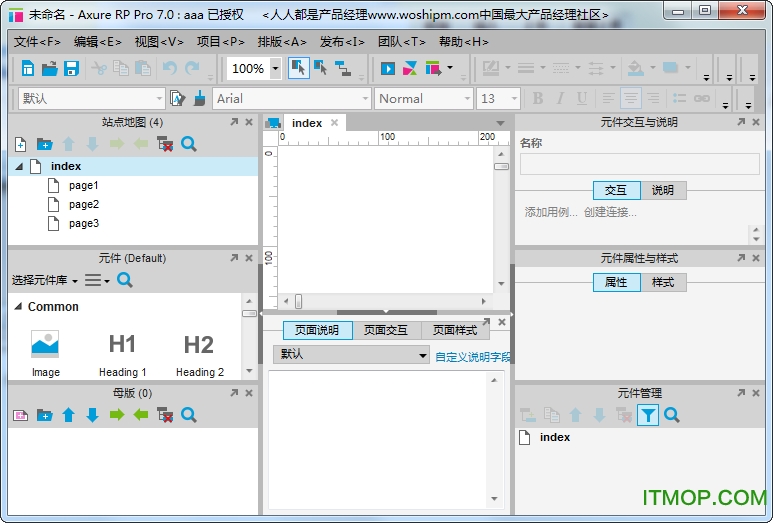Align text center
The height and width of the screenshot is (523, 773).
pyautogui.click(x=631, y=99)
